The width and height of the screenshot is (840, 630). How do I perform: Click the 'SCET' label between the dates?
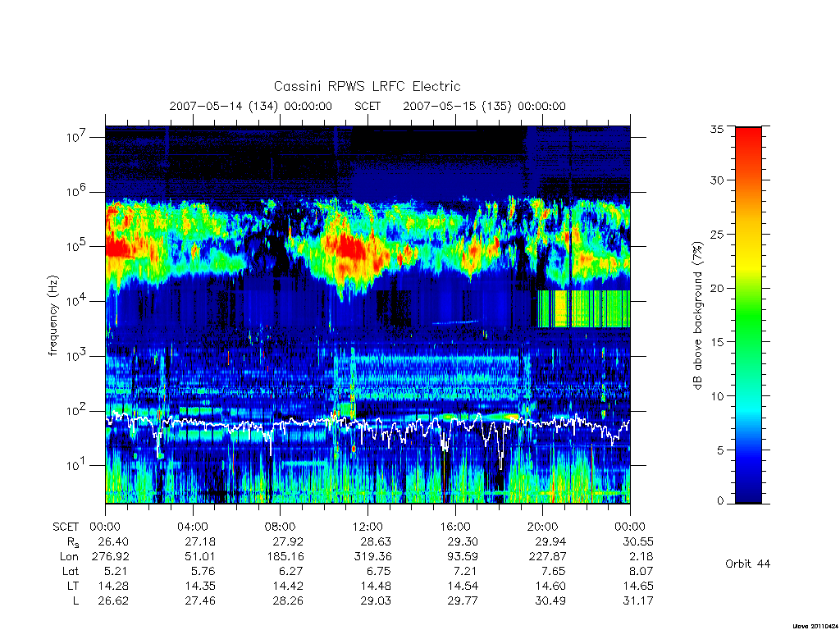(367, 106)
